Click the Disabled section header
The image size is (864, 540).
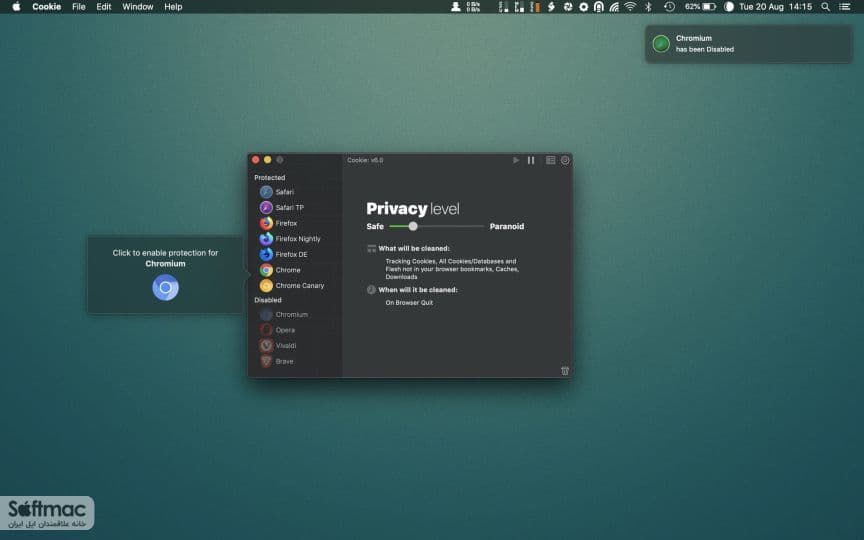(x=268, y=300)
